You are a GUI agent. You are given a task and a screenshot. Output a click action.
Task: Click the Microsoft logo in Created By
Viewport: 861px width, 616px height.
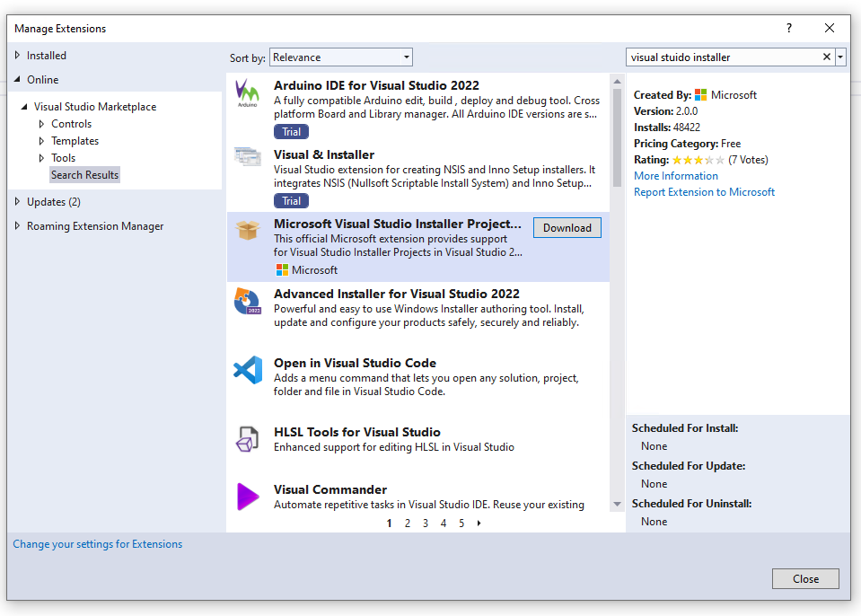(x=700, y=95)
